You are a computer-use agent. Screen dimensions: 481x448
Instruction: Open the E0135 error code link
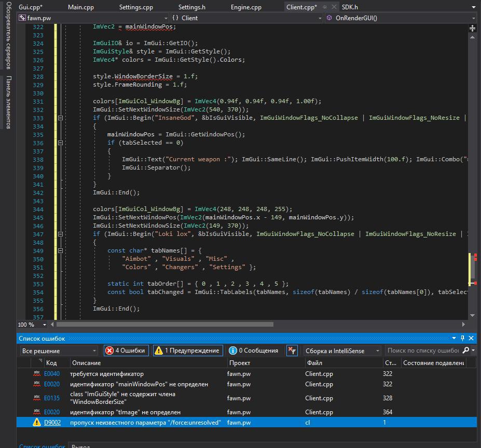[52, 398]
